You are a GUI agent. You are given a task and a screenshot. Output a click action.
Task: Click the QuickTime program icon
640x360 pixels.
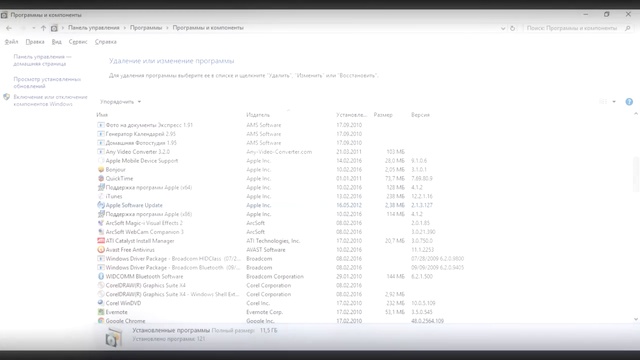coord(101,178)
